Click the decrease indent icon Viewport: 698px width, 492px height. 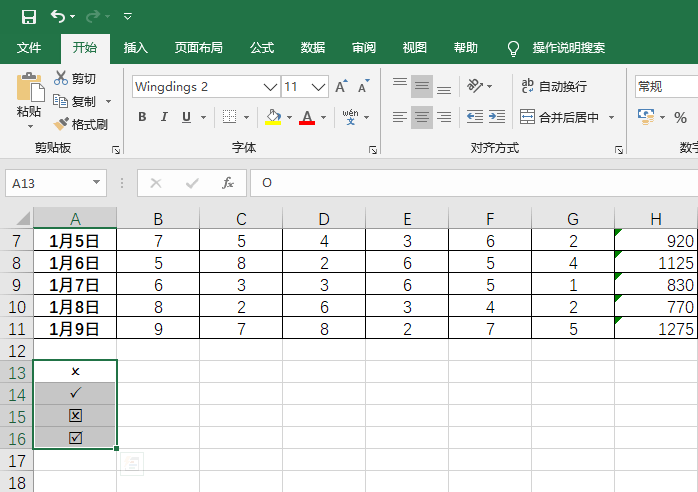tap(475, 117)
